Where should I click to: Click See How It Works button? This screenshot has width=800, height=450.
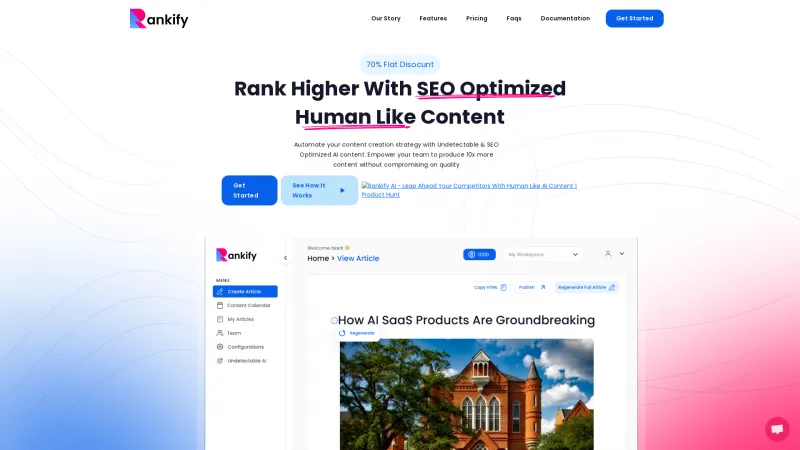[319, 190]
